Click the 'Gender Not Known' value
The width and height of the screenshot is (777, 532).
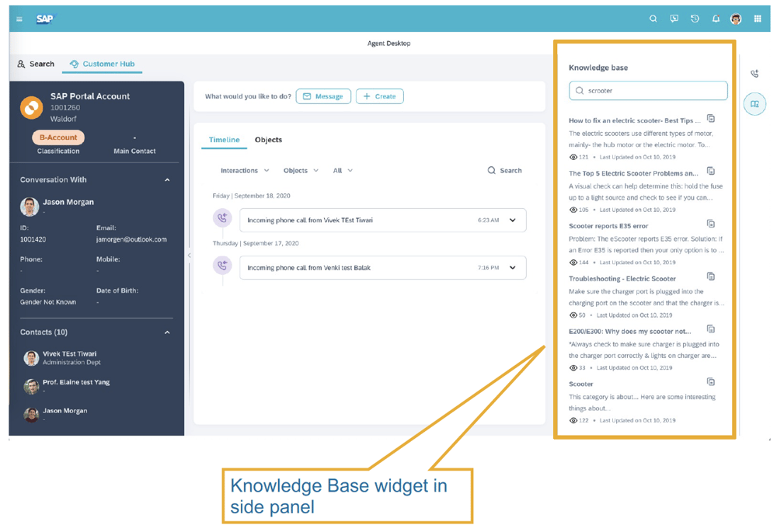click(48, 302)
